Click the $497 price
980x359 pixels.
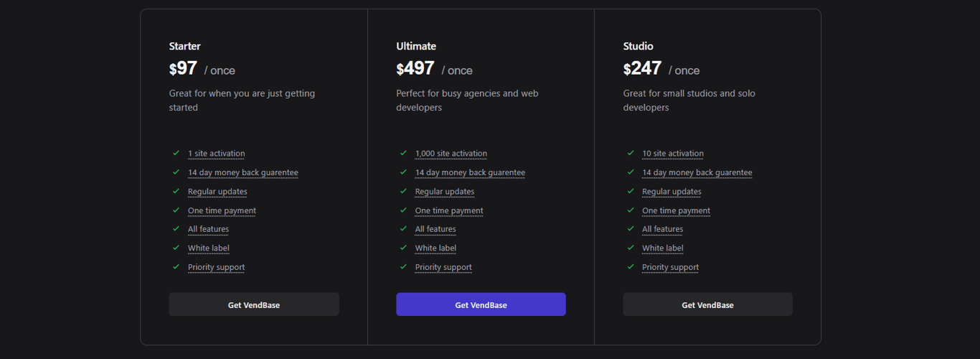tap(415, 69)
